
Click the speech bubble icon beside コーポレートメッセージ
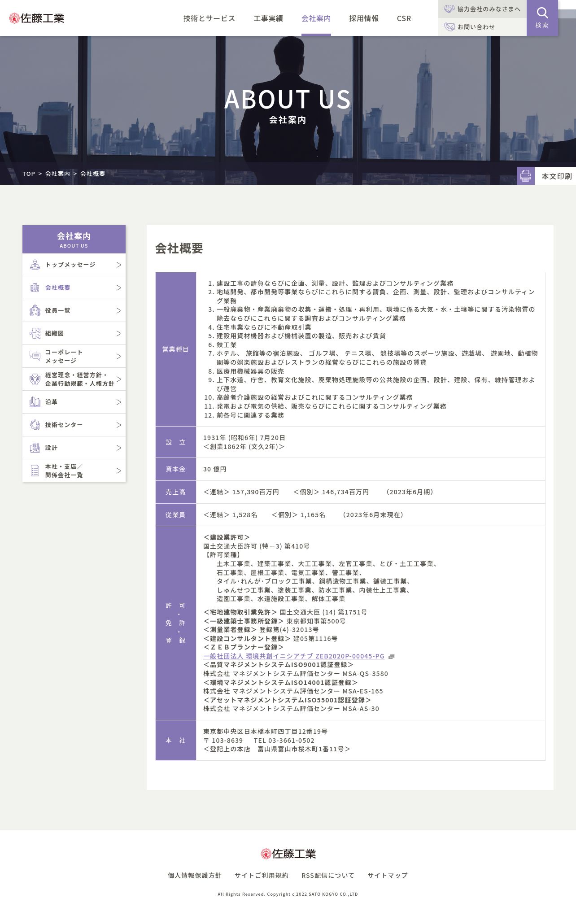(35, 356)
